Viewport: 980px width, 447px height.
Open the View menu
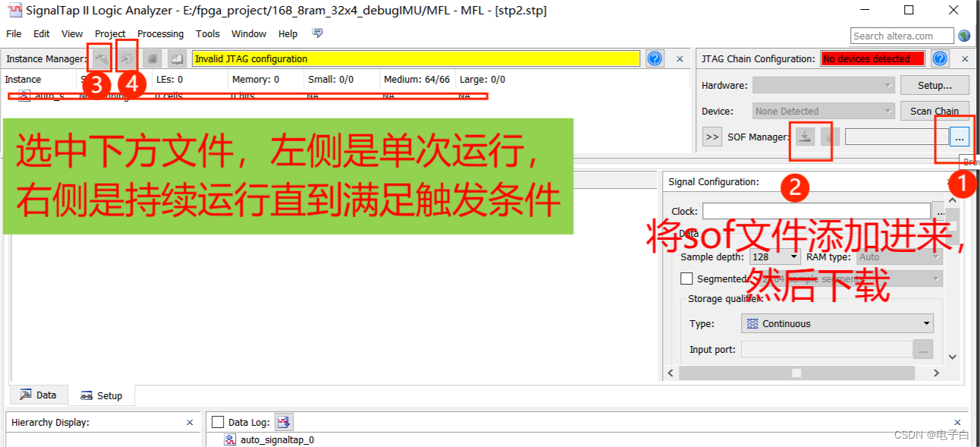(x=72, y=33)
